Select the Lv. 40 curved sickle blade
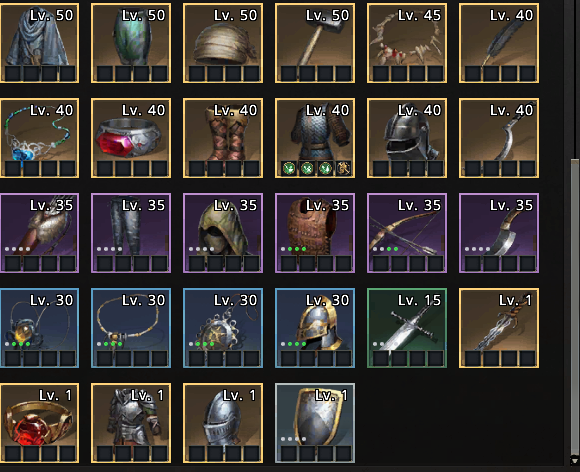This screenshot has height=472, width=580. coord(499,138)
